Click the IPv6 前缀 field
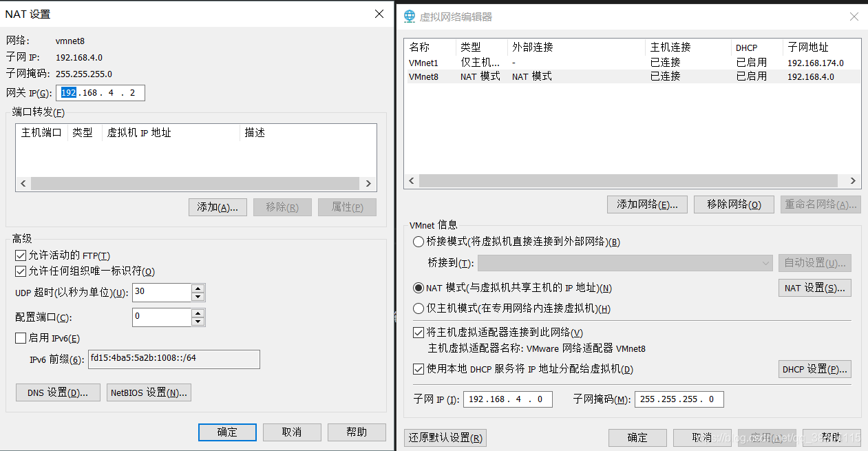This screenshot has width=868, height=451. pos(174,359)
